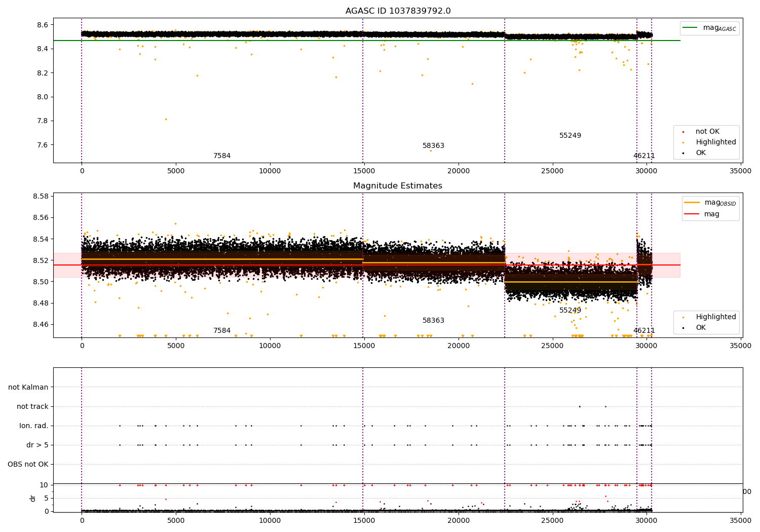Click OBSID annotation '7584' in the top plot
This screenshot has width=760, height=532.
point(222,156)
